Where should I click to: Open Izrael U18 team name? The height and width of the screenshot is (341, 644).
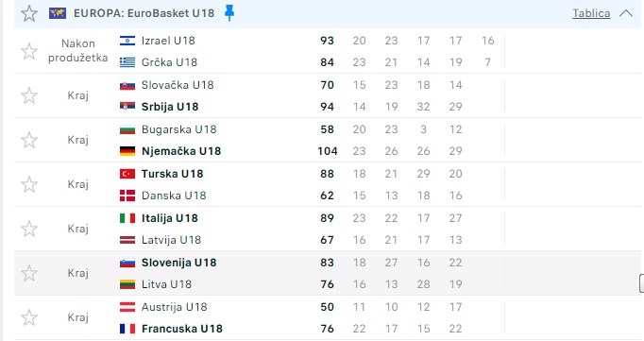(168, 41)
